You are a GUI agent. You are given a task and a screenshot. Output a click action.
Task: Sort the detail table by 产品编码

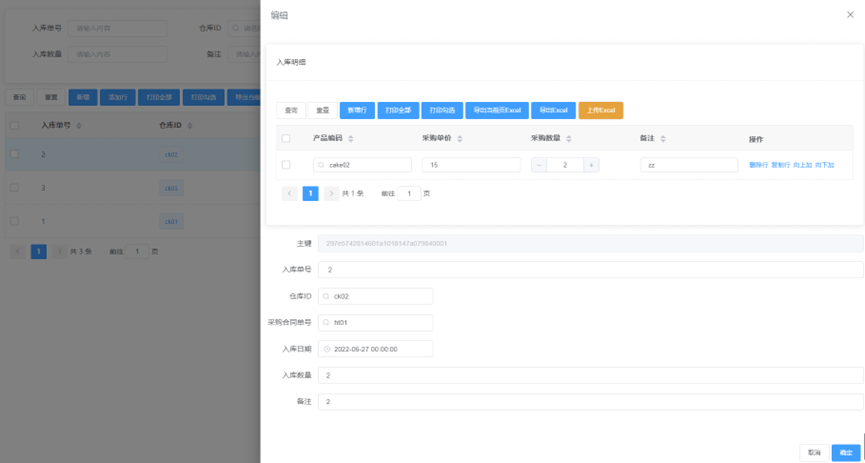351,139
